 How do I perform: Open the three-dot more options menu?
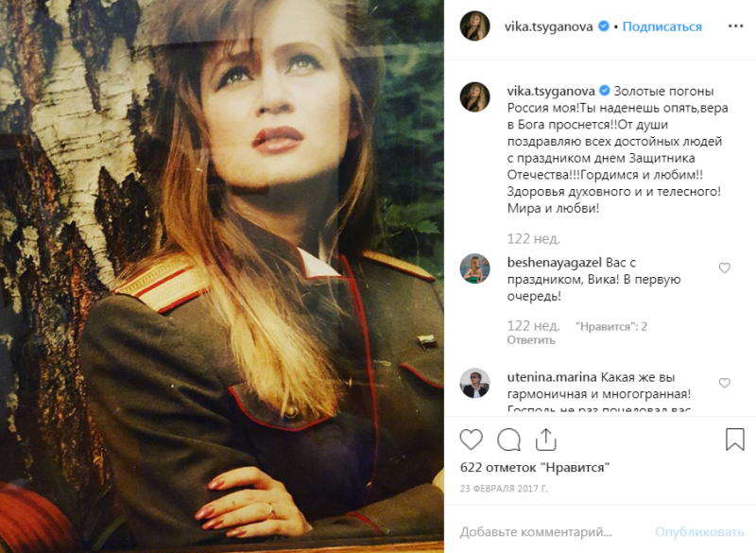pyautogui.click(x=736, y=26)
